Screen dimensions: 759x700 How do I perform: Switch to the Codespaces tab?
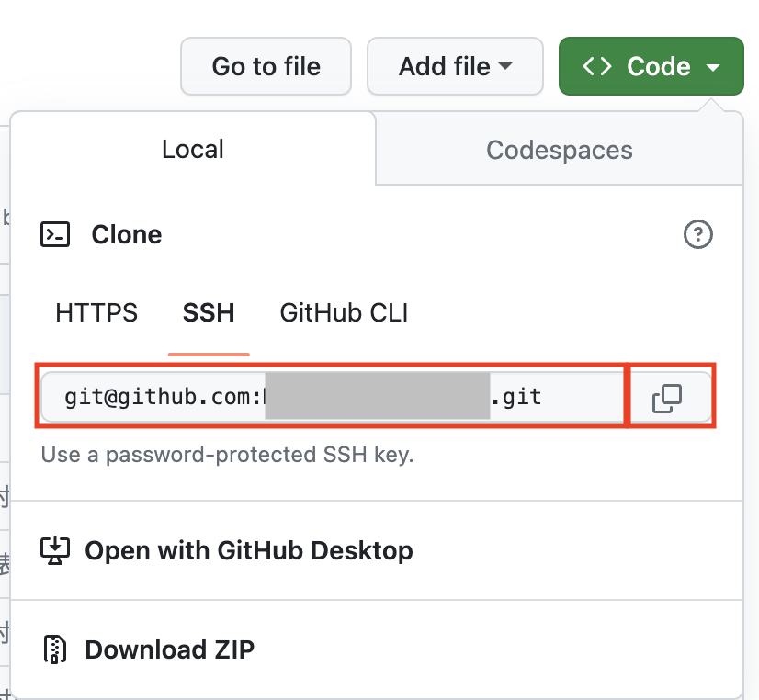tap(559, 150)
